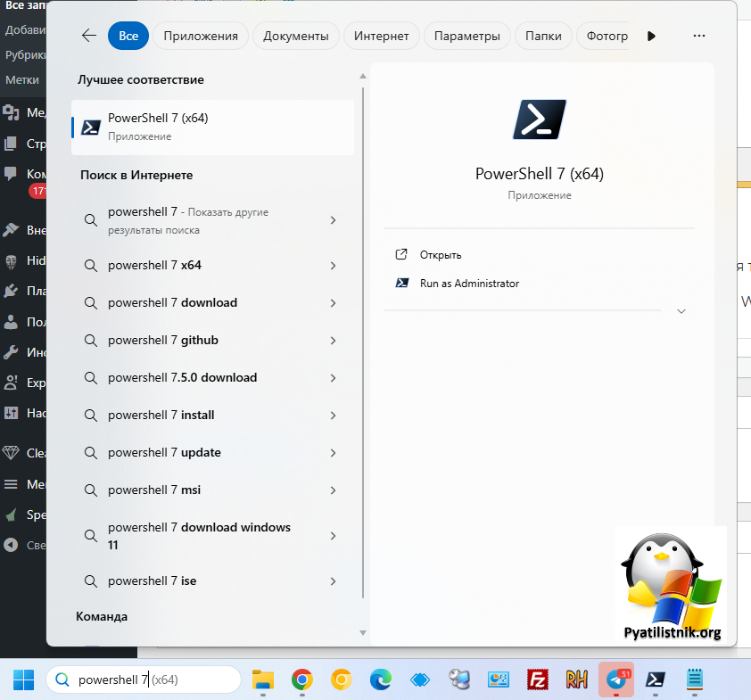
Task: Open web result powershell 7 install
Action: pos(212,415)
